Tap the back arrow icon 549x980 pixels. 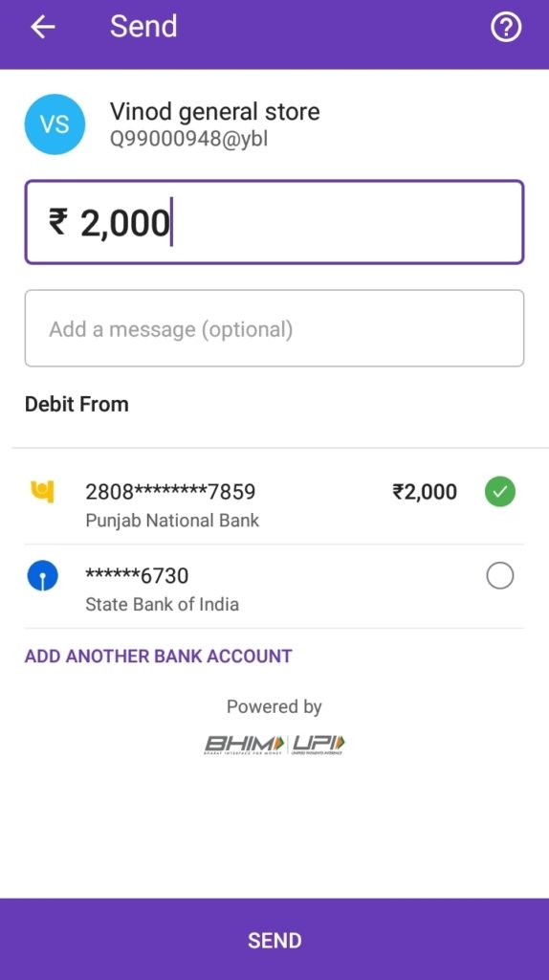43,27
